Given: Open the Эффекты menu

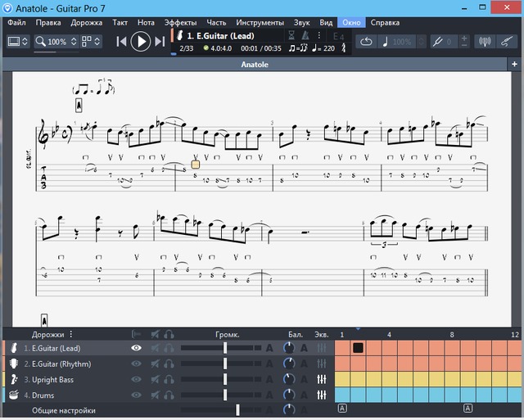Looking at the screenshot, I should (180, 22).
